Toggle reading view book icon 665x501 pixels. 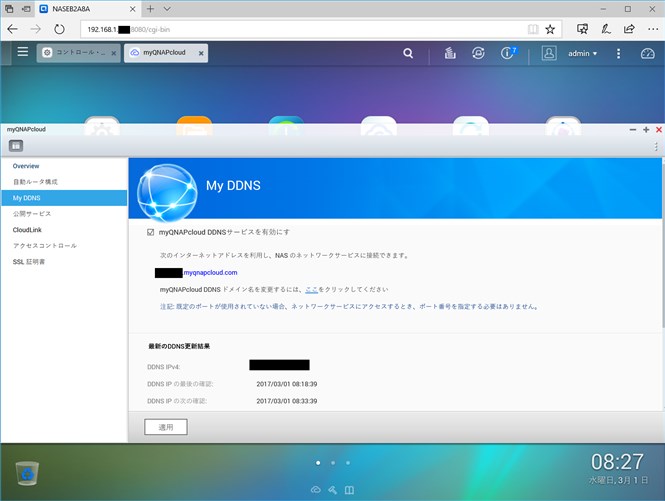533,29
